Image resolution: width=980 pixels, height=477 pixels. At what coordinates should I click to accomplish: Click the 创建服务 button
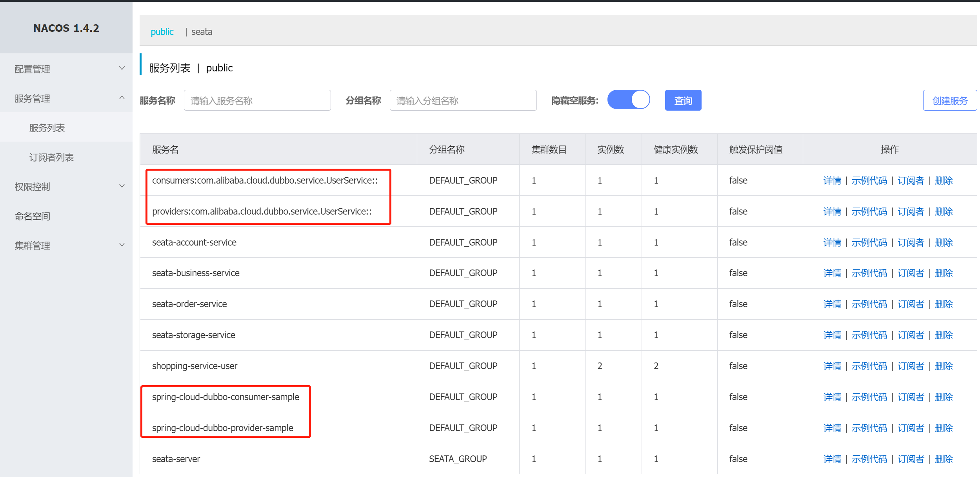[x=949, y=101]
